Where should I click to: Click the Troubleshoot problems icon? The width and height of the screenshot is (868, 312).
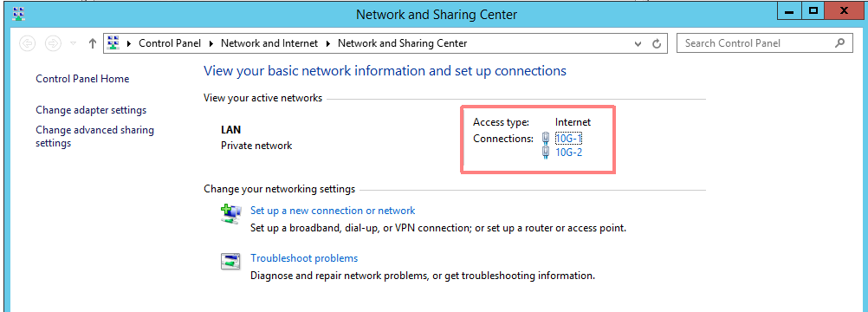(230, 261)
